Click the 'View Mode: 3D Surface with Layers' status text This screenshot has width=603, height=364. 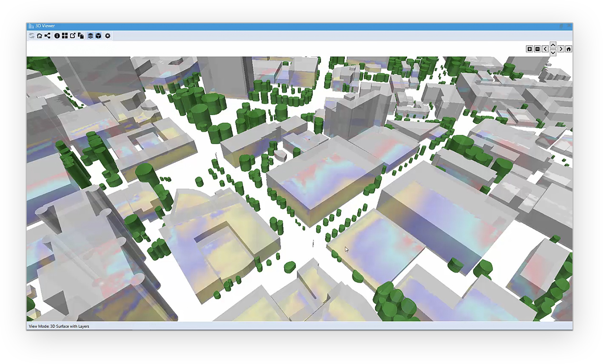click(x=59, y=326)
